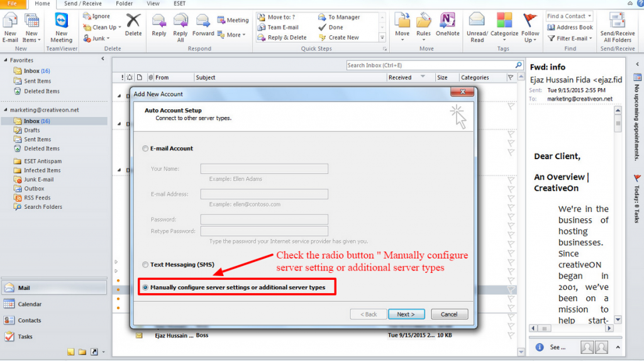Reply with a Meeting request

pos(233,19)
